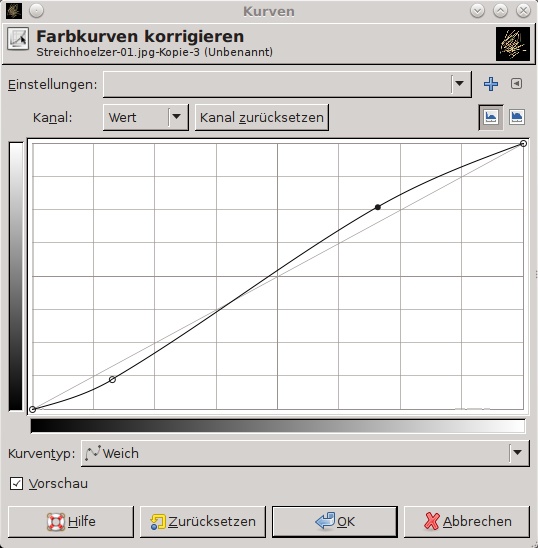Viewport: 538px width, 548px height.
Task: Click the round button beside the window icon
Action: 36,11
